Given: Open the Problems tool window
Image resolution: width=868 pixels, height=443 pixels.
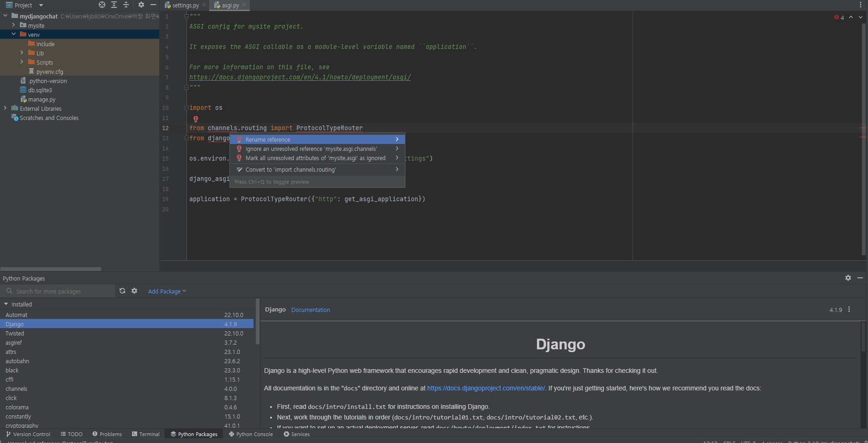Looking at the screenshot, I should pos(107,434).
